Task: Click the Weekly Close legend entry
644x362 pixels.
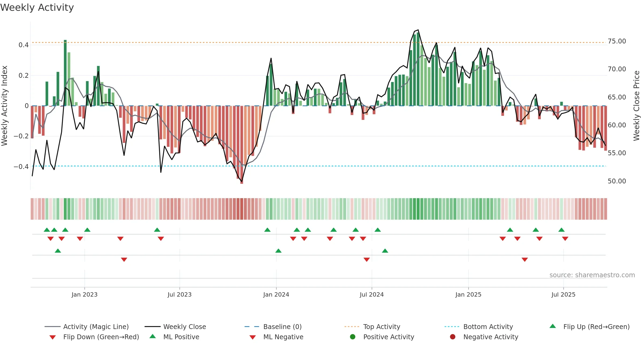Action: [175, 327]
